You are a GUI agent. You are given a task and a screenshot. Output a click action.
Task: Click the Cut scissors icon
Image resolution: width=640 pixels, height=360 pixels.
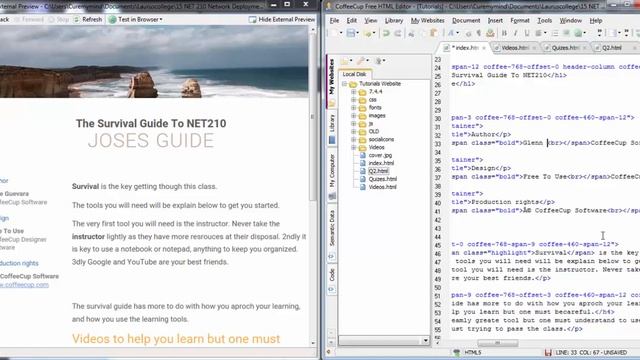coord(411,33)
